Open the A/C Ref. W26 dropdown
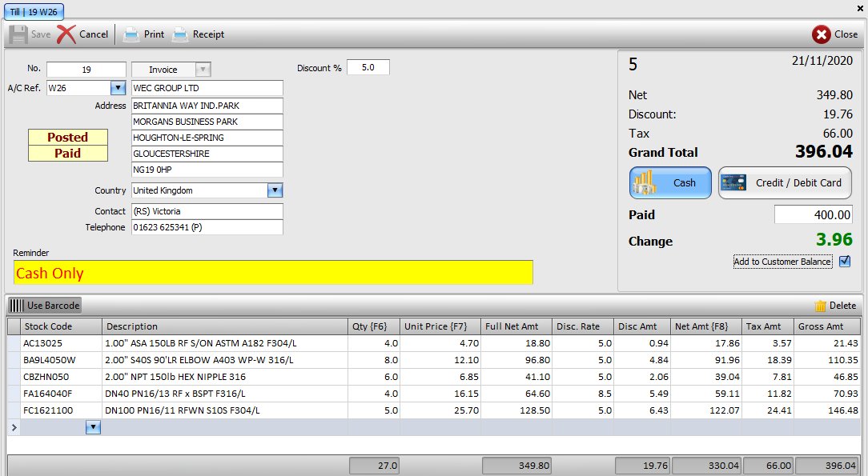 click(118, 88)
